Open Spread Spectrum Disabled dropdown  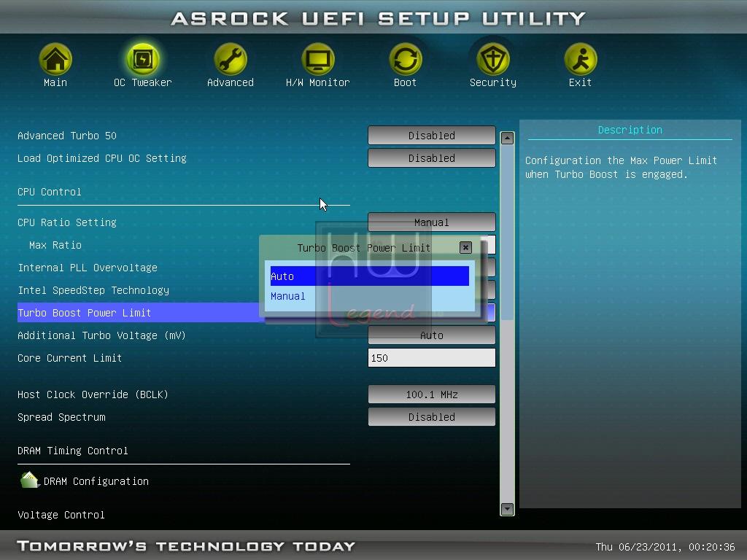click(x=432, y=417)
